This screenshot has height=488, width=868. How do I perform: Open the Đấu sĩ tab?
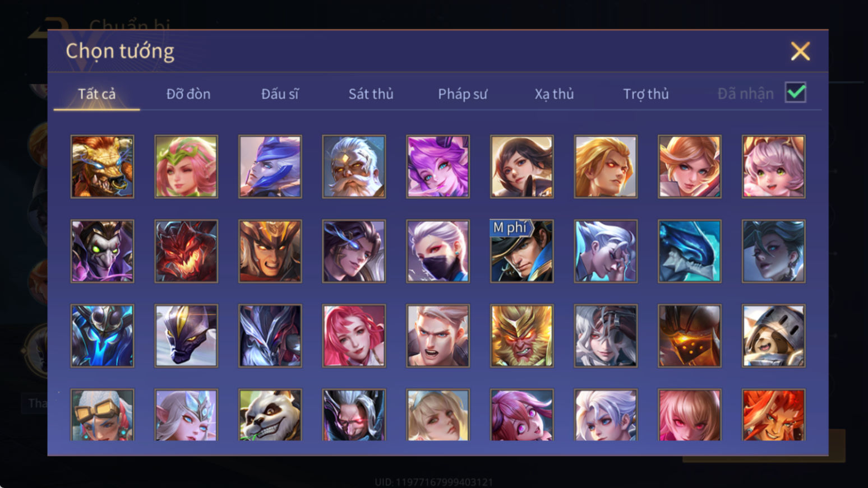tap(280, 94)
